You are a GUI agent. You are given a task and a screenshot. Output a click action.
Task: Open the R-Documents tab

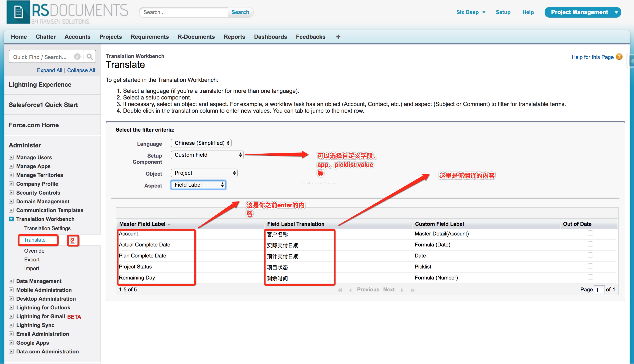point(196,37)
